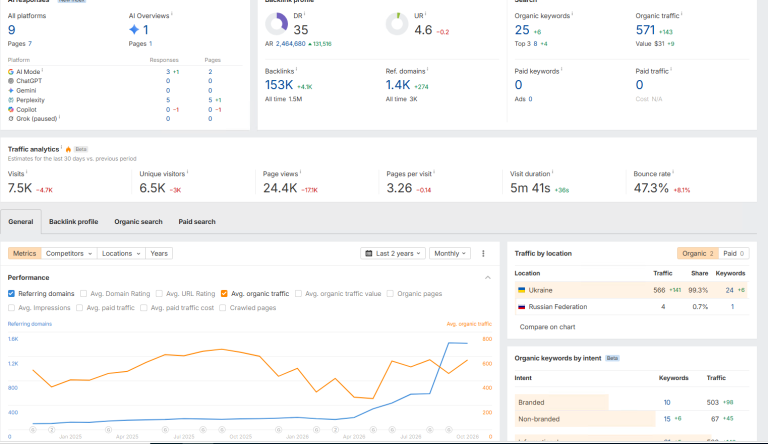Image resolution: width=768 pixels, height=444 pixels.
Task: Click the UR donut chart icon
Action: [x=397, y=24]
